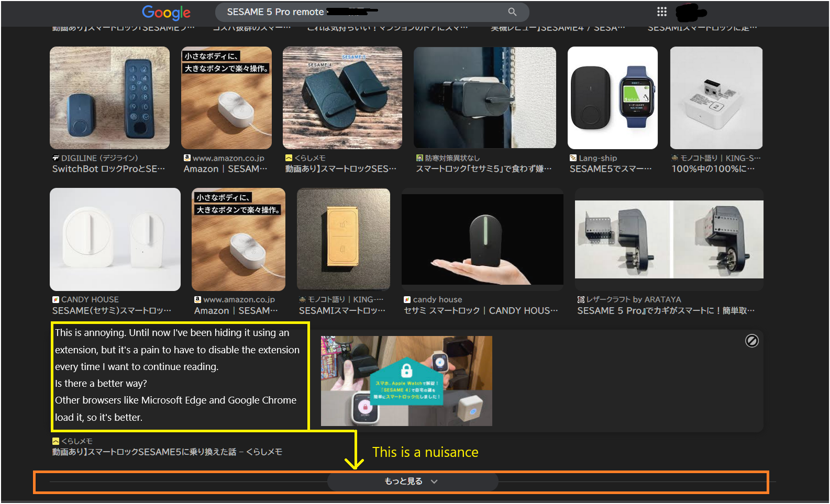Screen dimensions: 830x504
Task: Click the DIGILINE favicon
Action: point(56,158)
